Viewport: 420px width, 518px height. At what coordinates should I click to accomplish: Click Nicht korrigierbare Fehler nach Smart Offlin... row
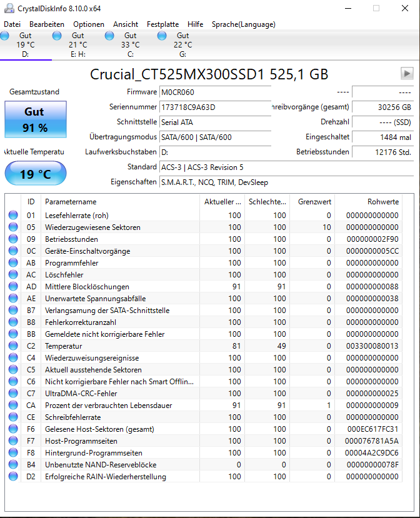[x=204, y=382]
